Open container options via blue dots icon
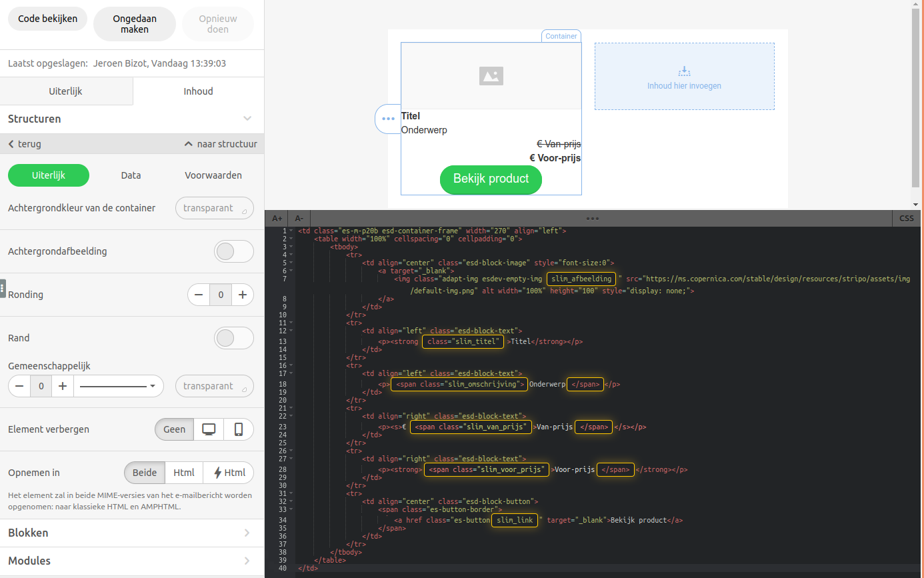 387,119
